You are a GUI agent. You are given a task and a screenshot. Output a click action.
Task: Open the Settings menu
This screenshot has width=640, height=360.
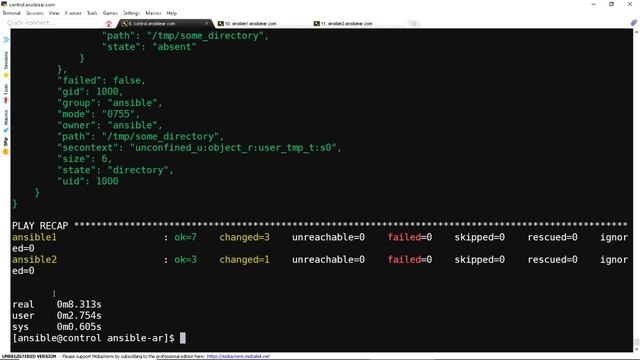[131, 13]
